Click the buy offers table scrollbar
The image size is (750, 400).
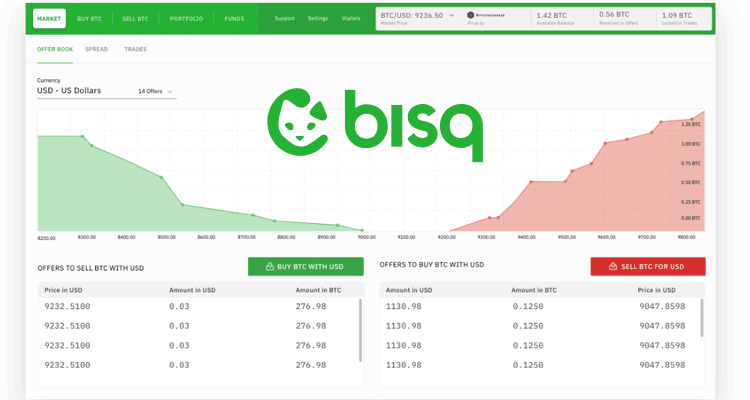point(702,320)
